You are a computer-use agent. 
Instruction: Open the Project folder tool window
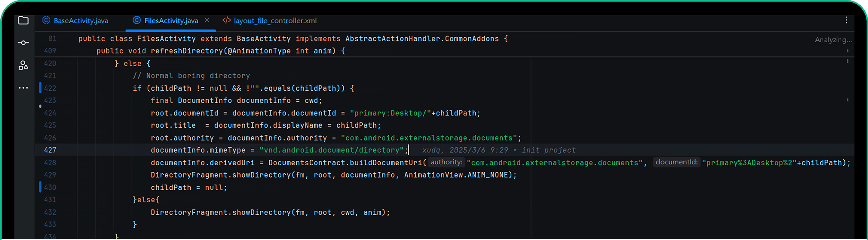[x=23, y=20]
